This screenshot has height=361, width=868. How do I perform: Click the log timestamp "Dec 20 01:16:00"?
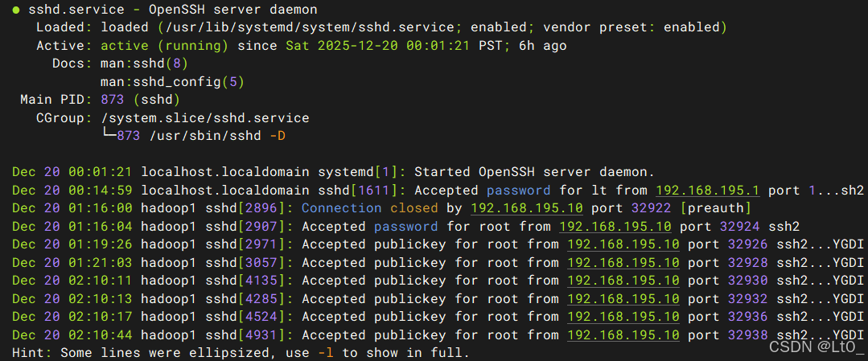click(x=72, y=209)
